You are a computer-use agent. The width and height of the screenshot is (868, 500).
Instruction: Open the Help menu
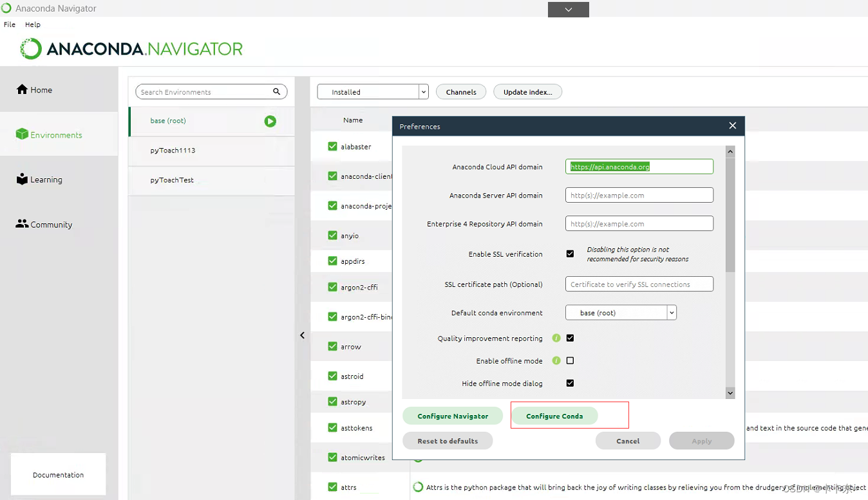pyautogui.click(x=33, y=24)
